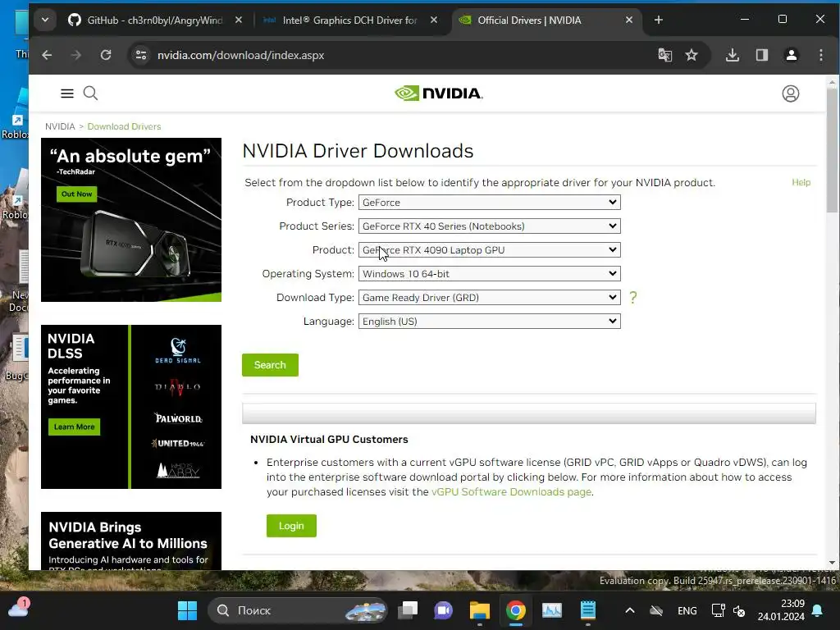Open the Operating System dropdown

point(489,274)
